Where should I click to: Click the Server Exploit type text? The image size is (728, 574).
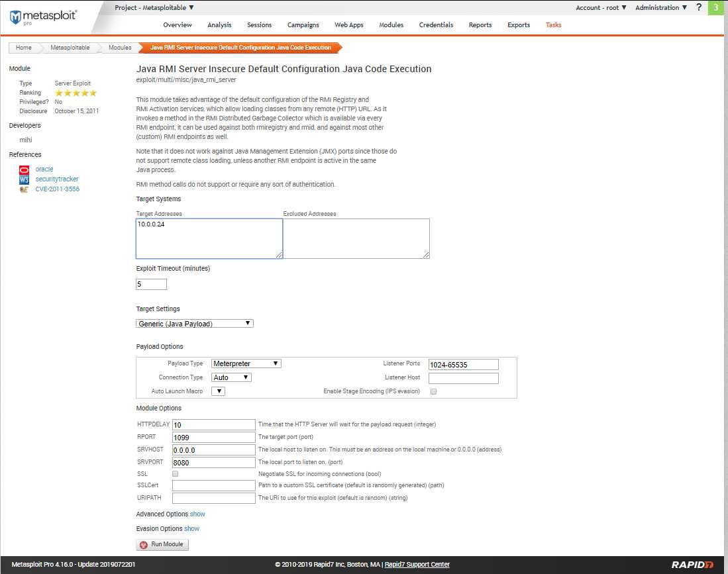[x=72, y=83]
